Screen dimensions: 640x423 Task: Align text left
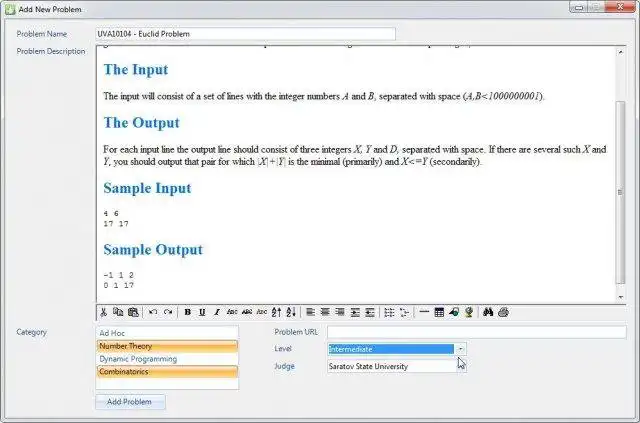[x=311, y=312]
